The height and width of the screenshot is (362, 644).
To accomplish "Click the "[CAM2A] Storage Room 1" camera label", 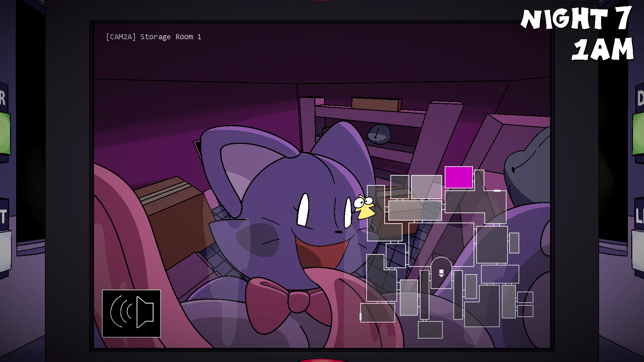I will pos(154,37).
